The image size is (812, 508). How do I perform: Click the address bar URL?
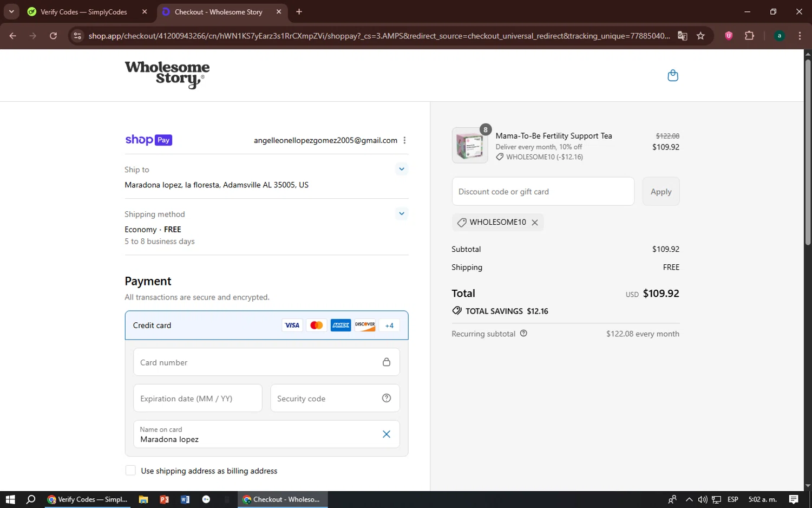[379, 36]
